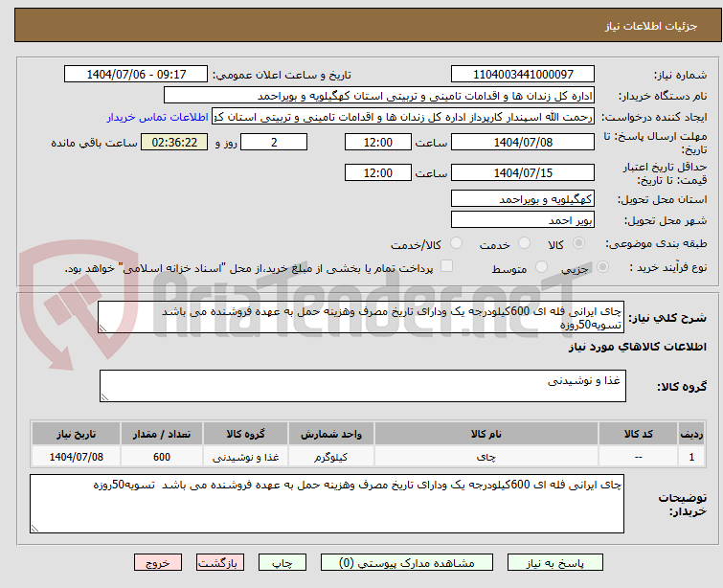Viewport: 723px width, 588px height.
Task: Click the کد کالا column header
Action: click(638, 434)
